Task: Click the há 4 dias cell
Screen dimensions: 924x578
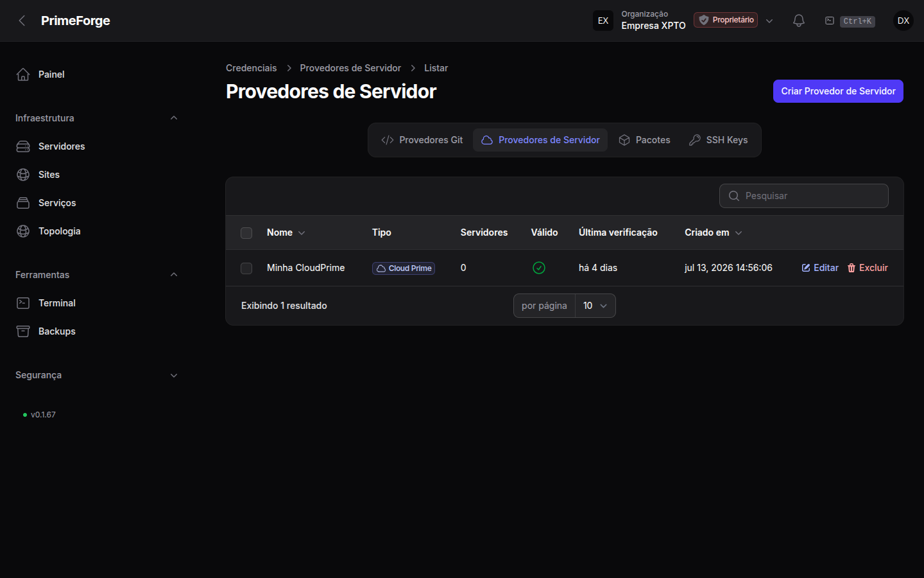Action: coord(598,268)
